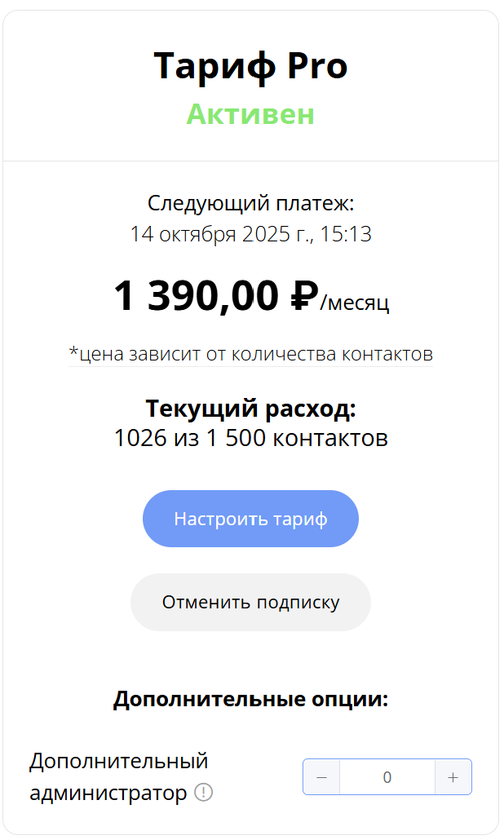Viewport: 504px width, 840px height.
Task: Click the "Тариф Pro" card title
Action: [x=250, y=67]
